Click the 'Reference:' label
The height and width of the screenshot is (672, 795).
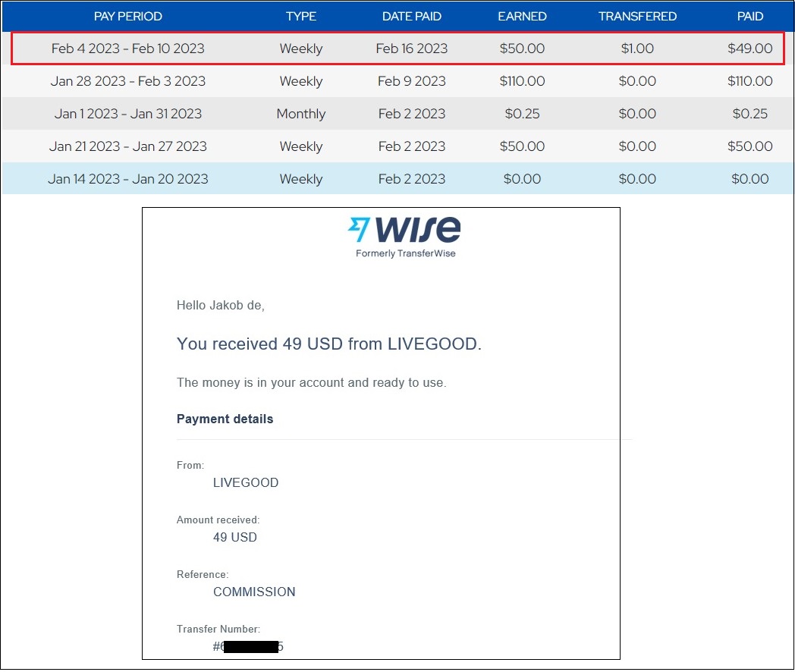pos(203,575)
